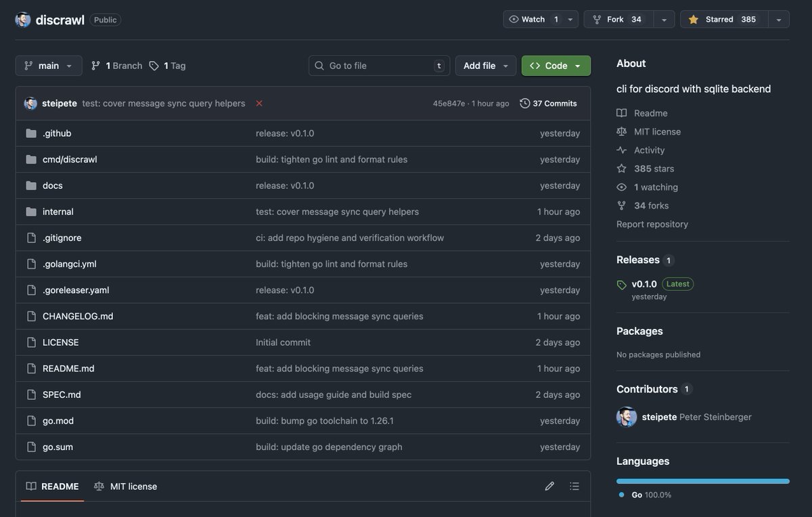Open commit hash 45e847e
This screenshot has height=517, width=812.
pyautogui.click(x=449, y=104)
